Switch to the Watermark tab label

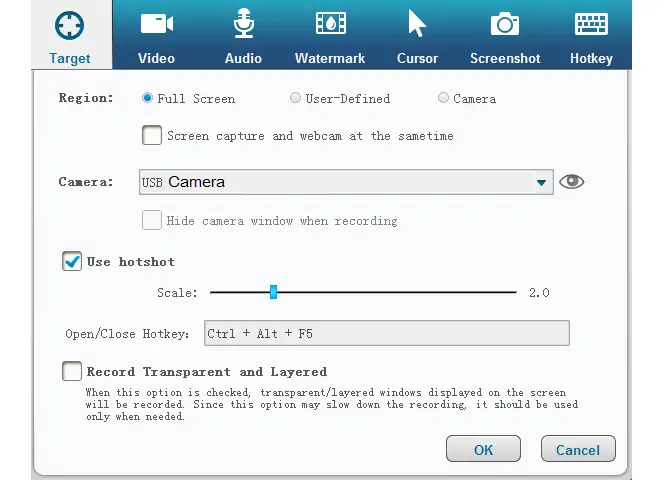click(330, 58)
